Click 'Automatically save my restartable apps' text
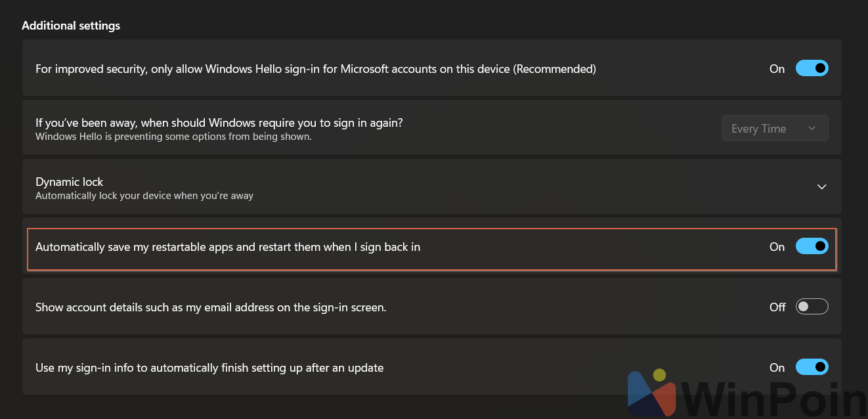Screen dimensions: 868x419 click(x=228, y=247)
